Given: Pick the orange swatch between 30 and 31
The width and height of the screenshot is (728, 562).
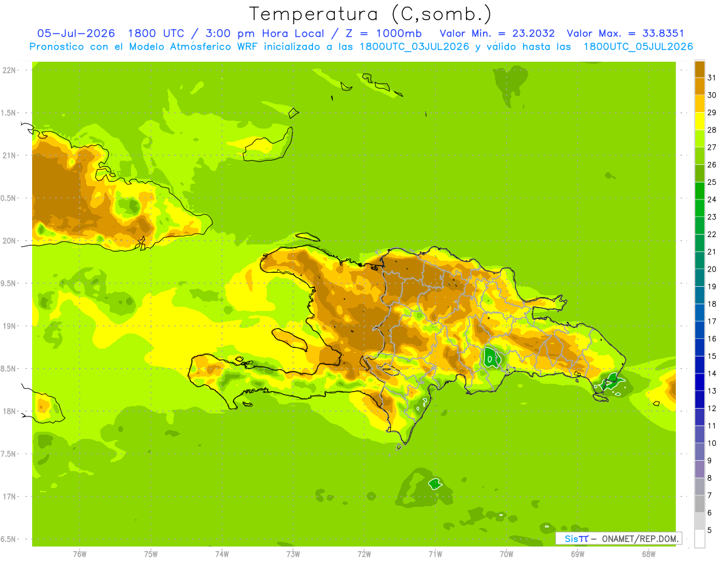Looking at the screenshot, I should (x=699, y=86).
